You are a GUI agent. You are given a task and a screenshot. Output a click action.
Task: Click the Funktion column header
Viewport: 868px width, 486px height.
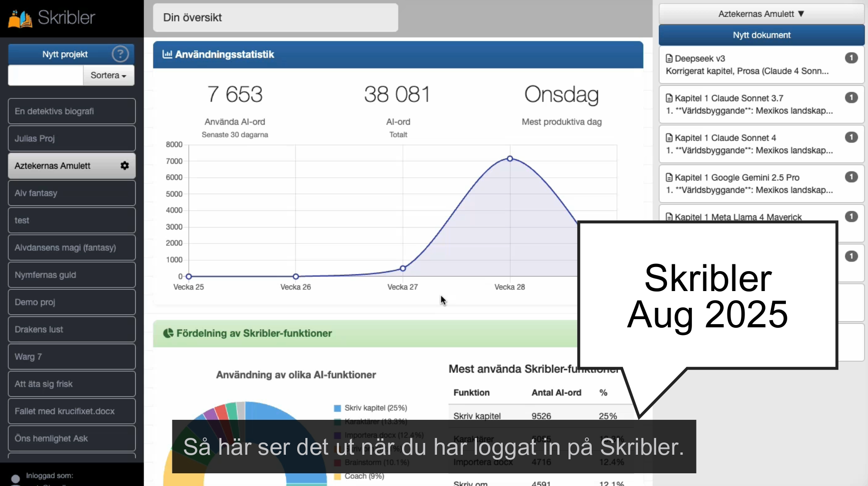[x=471, y=393]
